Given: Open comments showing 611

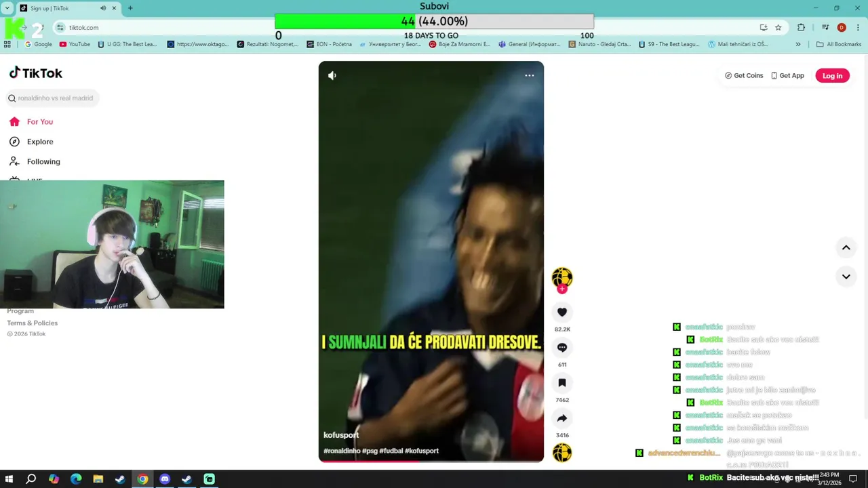Looking at the screenshot, I should (x=562, y=348).
